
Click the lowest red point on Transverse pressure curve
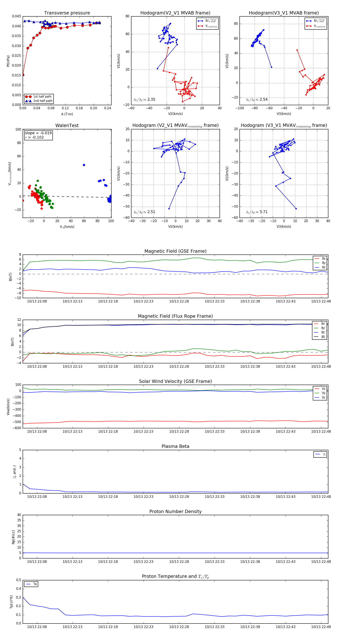[x=23, y=75]
